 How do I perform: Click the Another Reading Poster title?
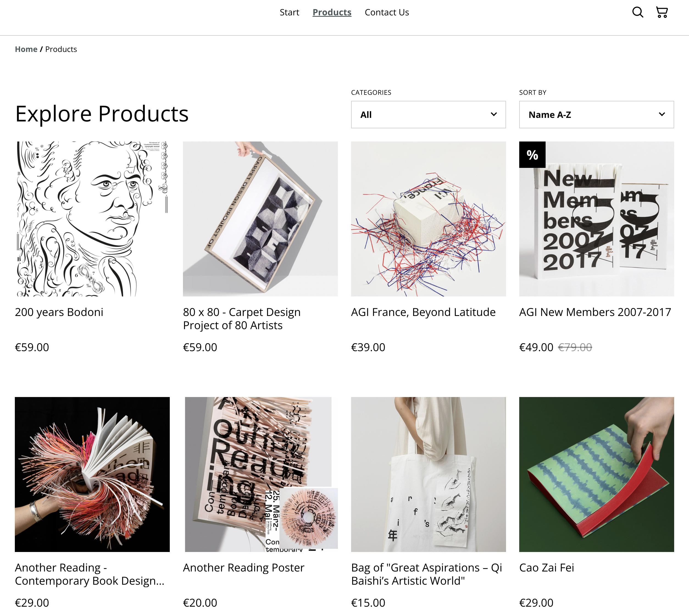coord(244,568)
